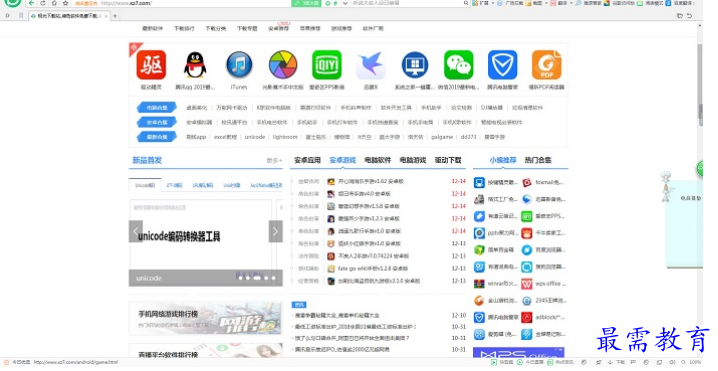Image resolution: width=718 pixels, height=371 pixels.
Task: Open the 迅雷X bird icon
Action: (x=371, y=65)
